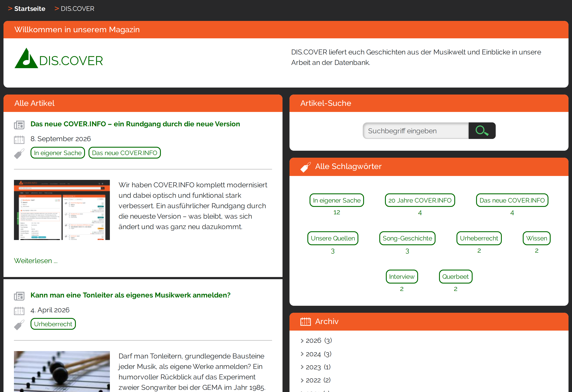Open the COVER.INFO screenshot thumbnail
572x392 pixels.
(62, 210)
